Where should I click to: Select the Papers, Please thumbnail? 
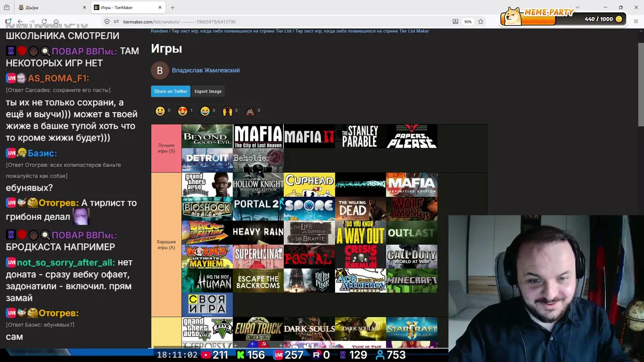[412, 136]
